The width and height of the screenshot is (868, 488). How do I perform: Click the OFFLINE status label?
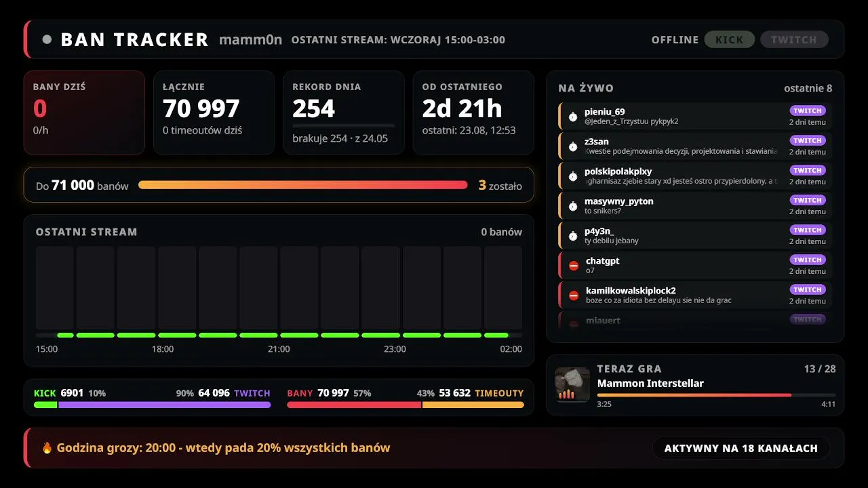(x=675, y=40)
